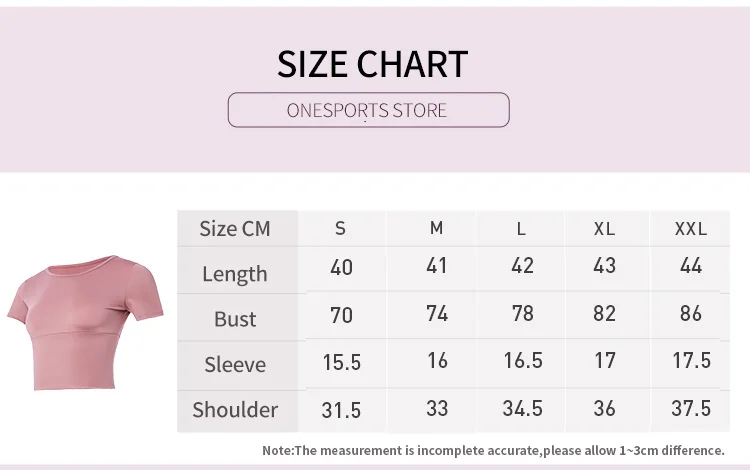Screen dimensions: 750x470
Task: Select the Shoulder row label
Action: click(x=235, y=410)
